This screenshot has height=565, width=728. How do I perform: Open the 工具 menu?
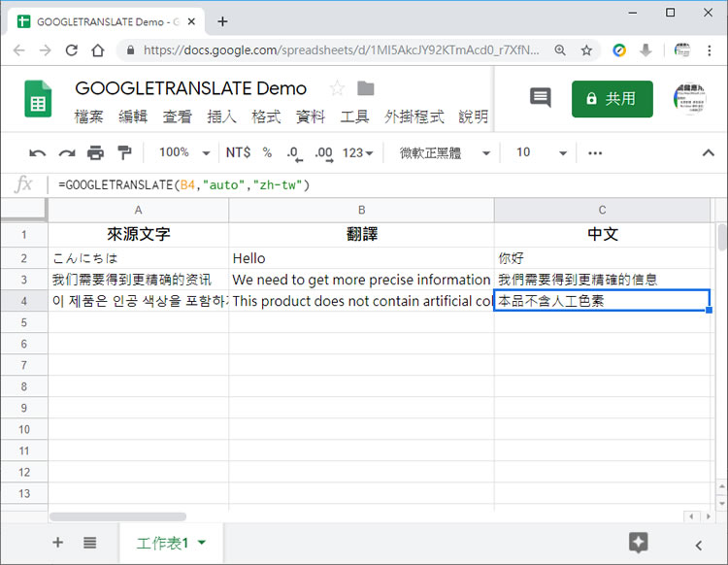coord(354,116)
